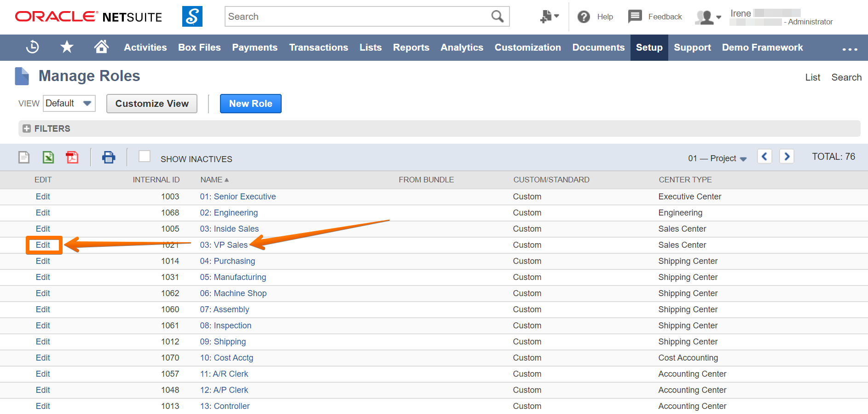The height and width of the screenshot is (414, 868).
Task: Toggle the Show Inactives checkbox
Action: 145,157
